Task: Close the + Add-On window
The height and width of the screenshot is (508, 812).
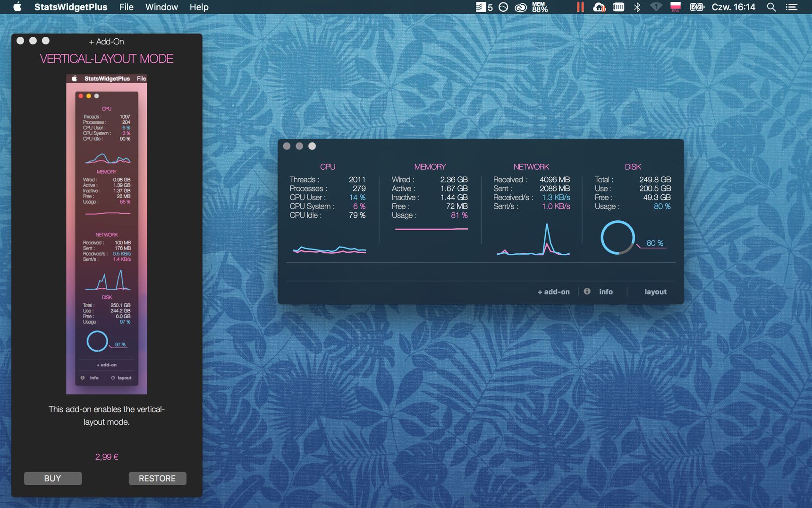Action: (20, 41)
